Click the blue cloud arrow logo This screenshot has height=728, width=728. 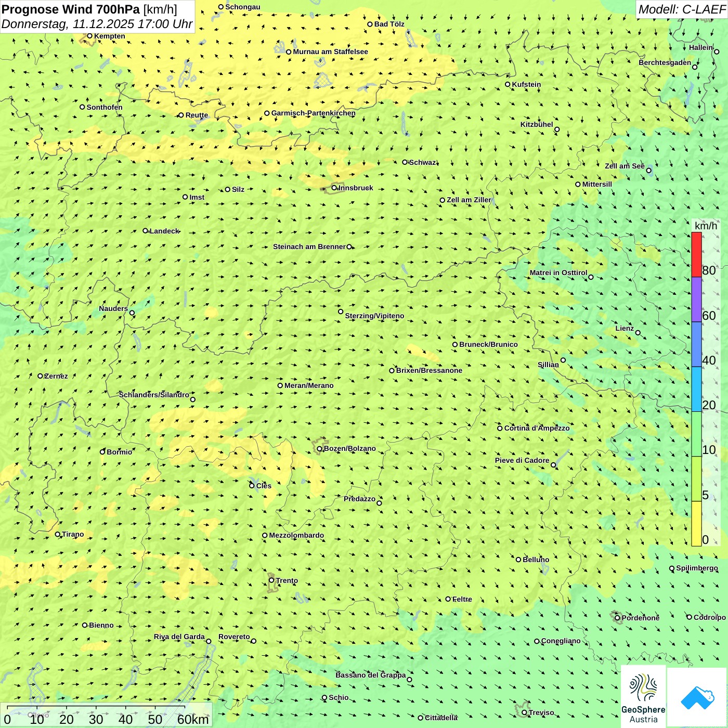pyautogui.click(x=697, y=697)
